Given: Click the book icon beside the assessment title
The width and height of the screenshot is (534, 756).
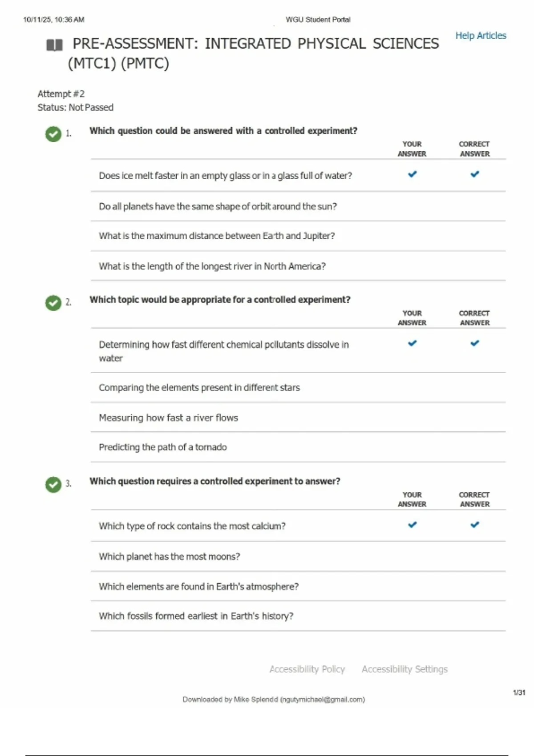Looking at the screenshot, I should (x=54, y=45).
